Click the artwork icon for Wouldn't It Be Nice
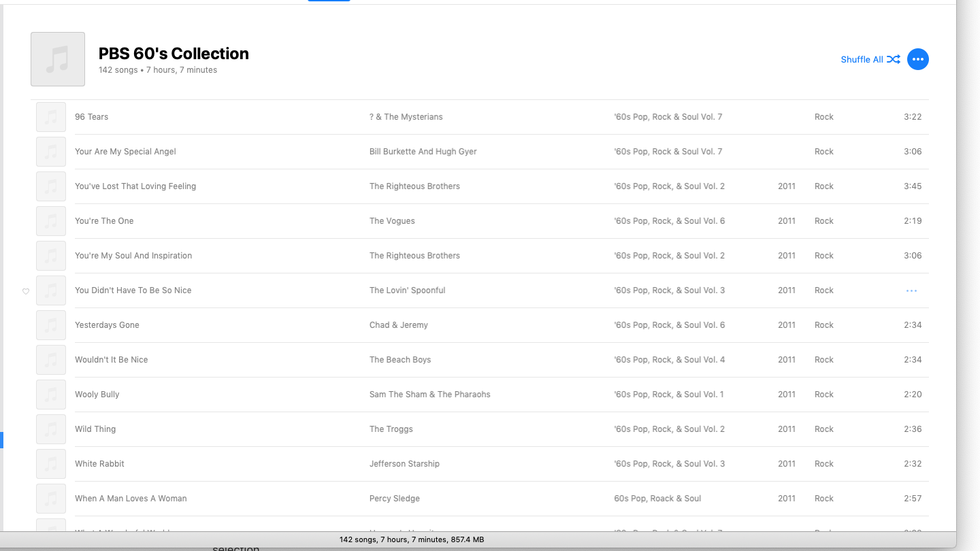 51,360
